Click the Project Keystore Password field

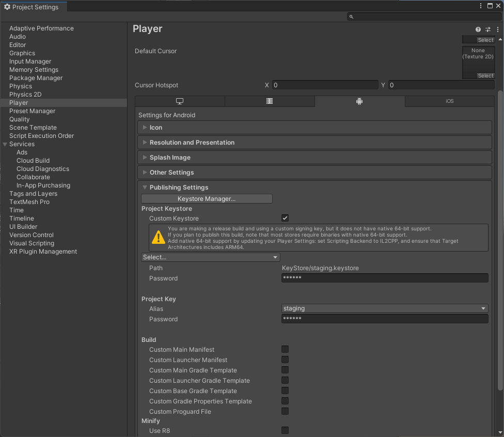[385, 278]
